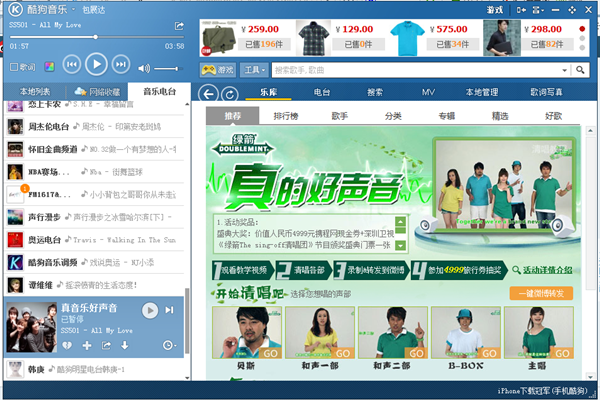
Task: Open the 声行漫步 station
Action: pyautogui.click(x=95, y=217)
